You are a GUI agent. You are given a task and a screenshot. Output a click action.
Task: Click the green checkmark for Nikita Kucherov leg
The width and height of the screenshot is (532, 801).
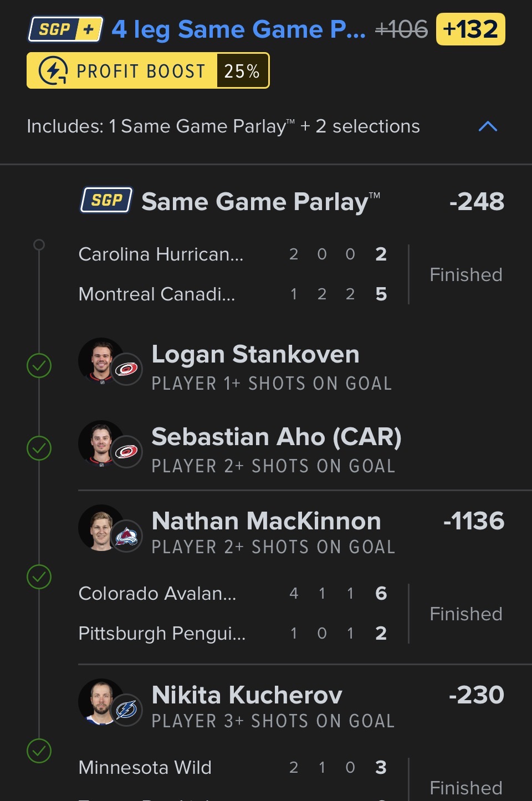39,751
